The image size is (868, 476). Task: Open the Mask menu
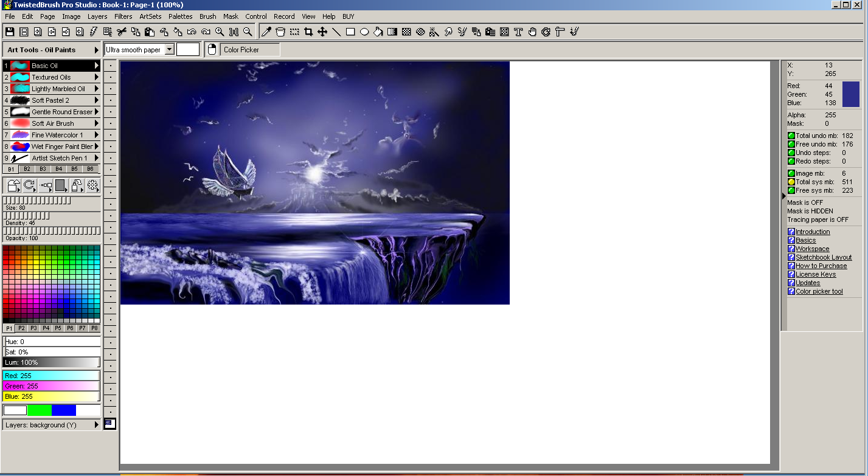coord(231,16)
